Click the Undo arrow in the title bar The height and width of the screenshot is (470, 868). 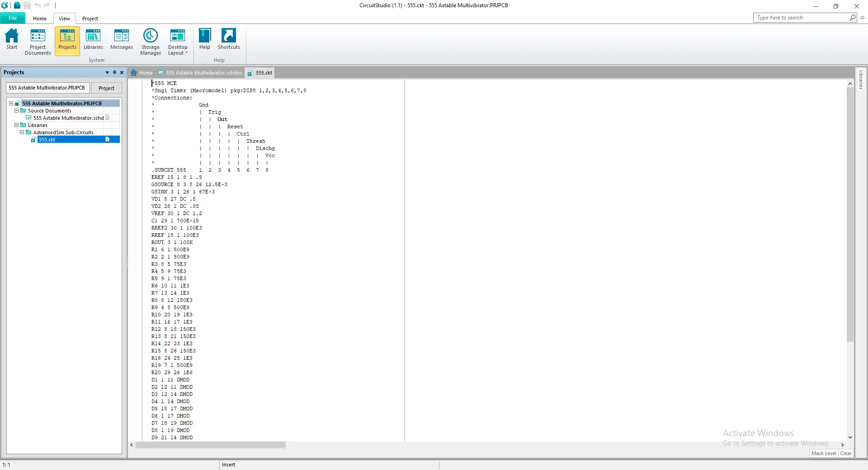(37, 5)
